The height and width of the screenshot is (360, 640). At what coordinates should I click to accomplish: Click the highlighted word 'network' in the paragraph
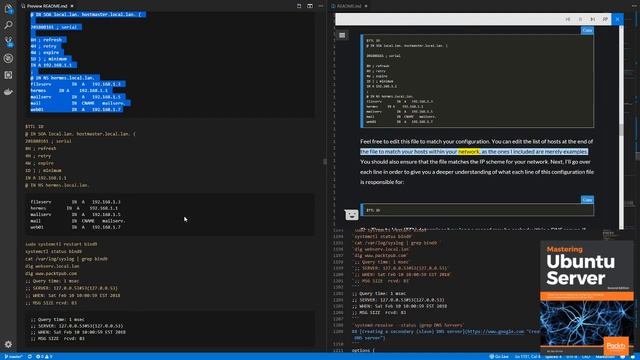coord(469,151)
